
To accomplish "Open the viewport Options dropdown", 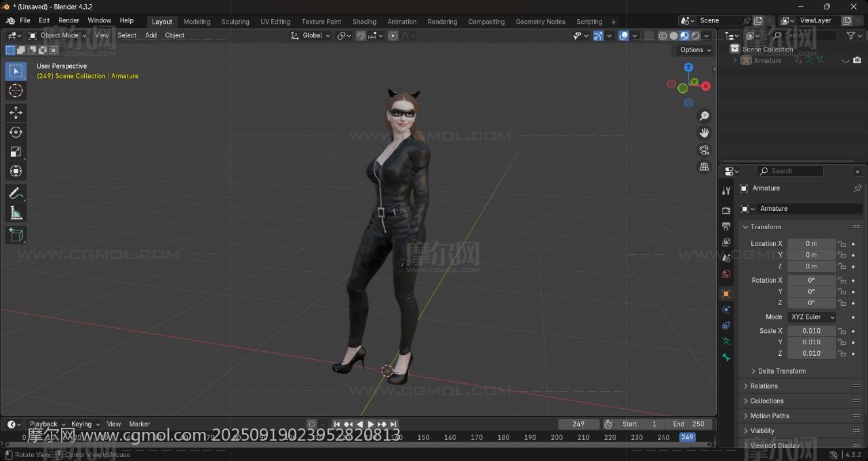I will [x=696, y=49].
